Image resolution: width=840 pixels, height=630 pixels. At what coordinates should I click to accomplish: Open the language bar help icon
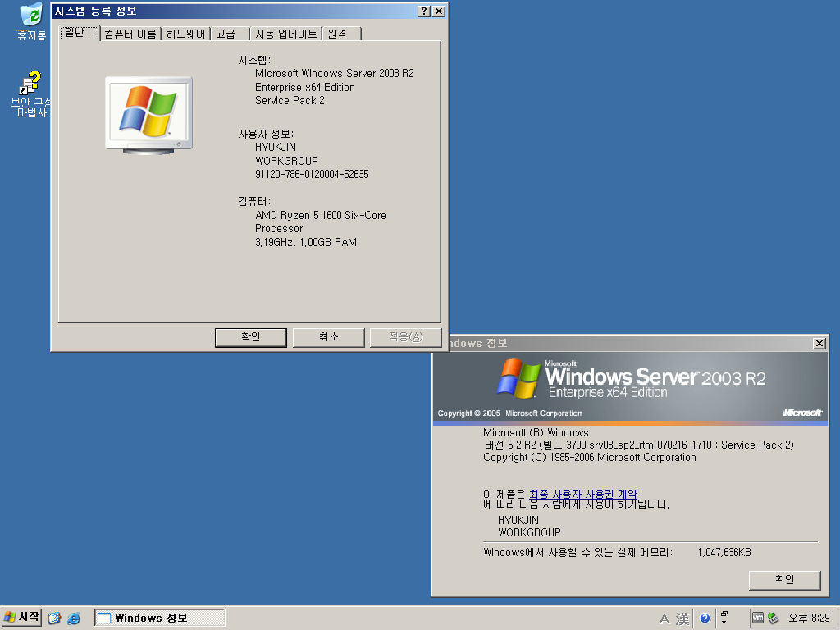[x=705, y=619]
